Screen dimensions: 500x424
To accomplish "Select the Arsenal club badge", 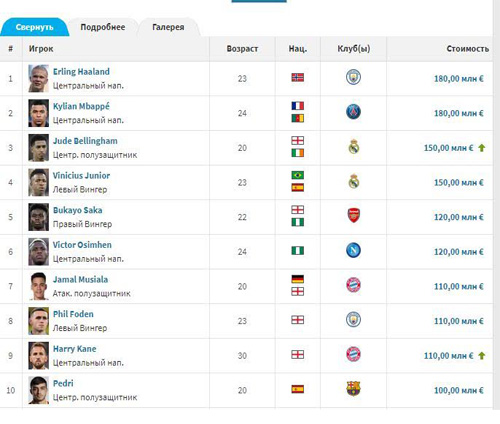I will tap(354, 216).
